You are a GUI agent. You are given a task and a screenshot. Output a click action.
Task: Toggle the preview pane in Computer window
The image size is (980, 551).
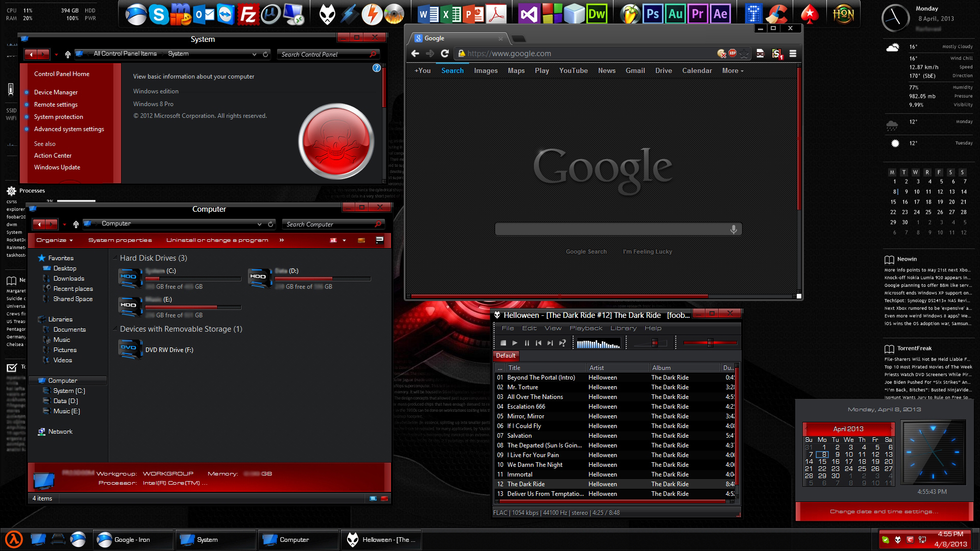361,240
